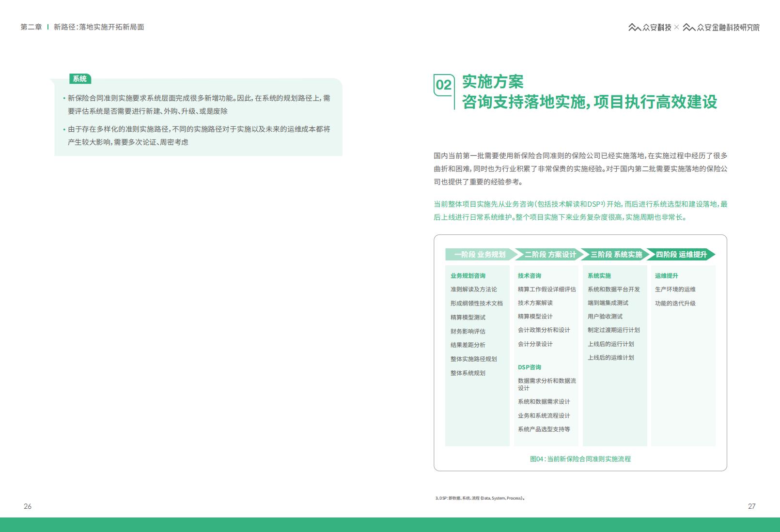Click the 生产环境的运维 item
Viewport: 780px width, 532px height.
tap(675, 289)
